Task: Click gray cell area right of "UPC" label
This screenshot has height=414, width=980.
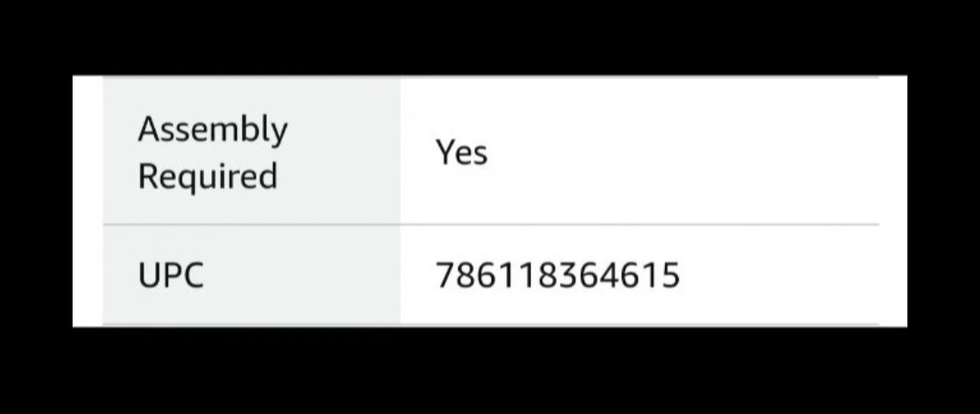Action: (x=300, y=275)
